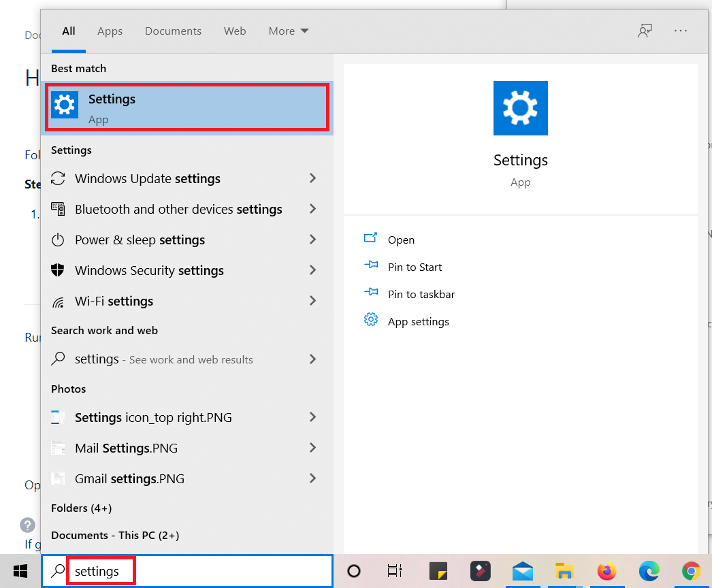Screen dimensions: 712x588
Task: Open Windows Update settings
Action: 187,178
